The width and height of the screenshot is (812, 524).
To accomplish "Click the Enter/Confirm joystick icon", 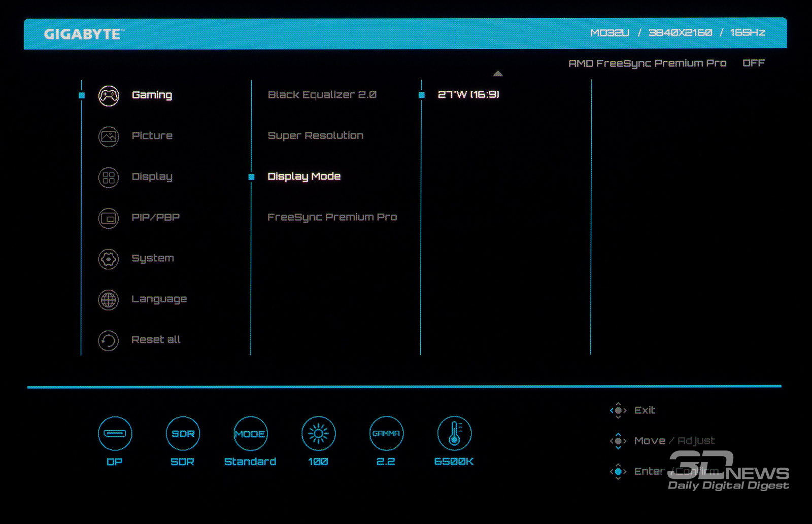I will click(618, 471).
